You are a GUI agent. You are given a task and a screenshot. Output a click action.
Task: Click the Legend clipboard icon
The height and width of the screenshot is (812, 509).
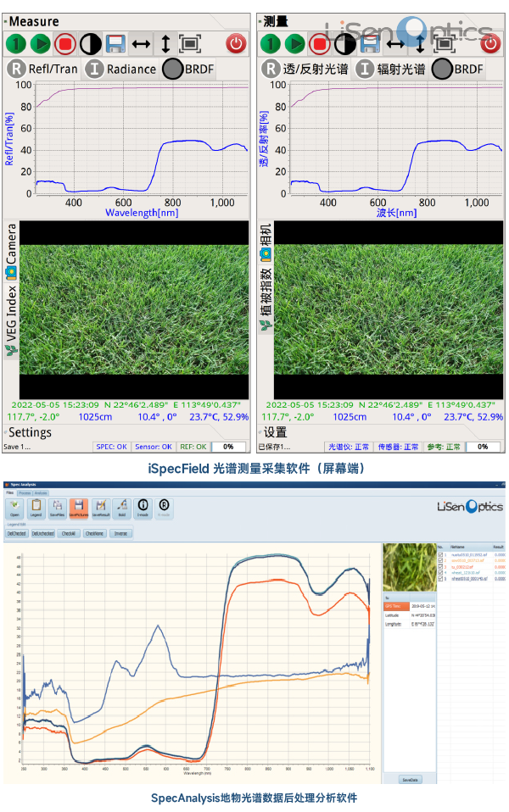click(x=36, y=508)
